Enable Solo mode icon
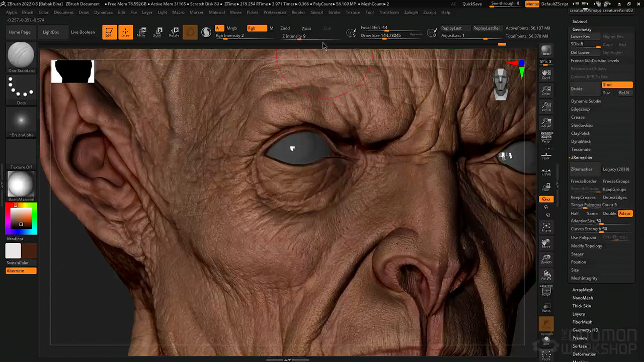 (546, 340)
